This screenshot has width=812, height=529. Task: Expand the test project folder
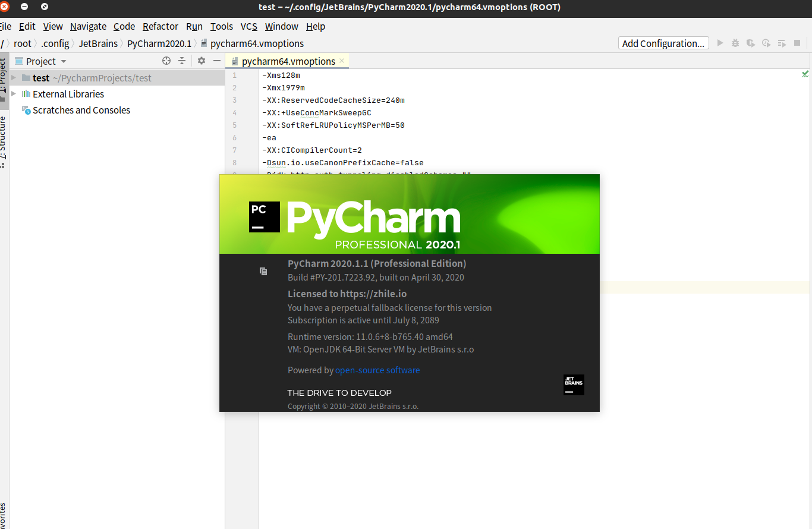[14, 78]
